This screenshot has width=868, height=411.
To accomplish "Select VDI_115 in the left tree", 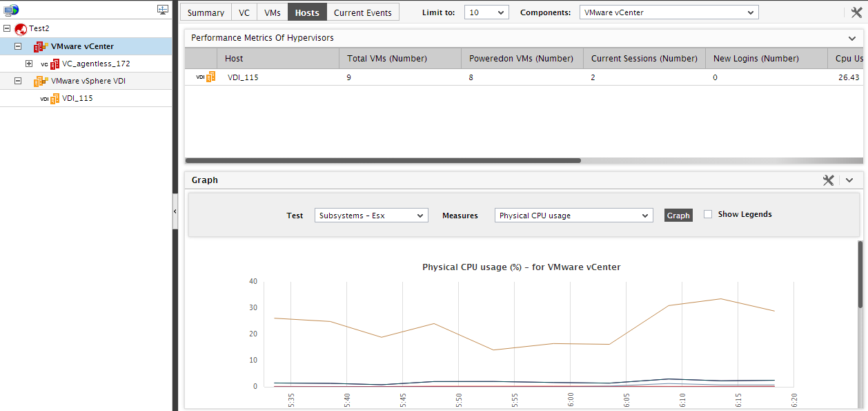I will tap(77, 98).
